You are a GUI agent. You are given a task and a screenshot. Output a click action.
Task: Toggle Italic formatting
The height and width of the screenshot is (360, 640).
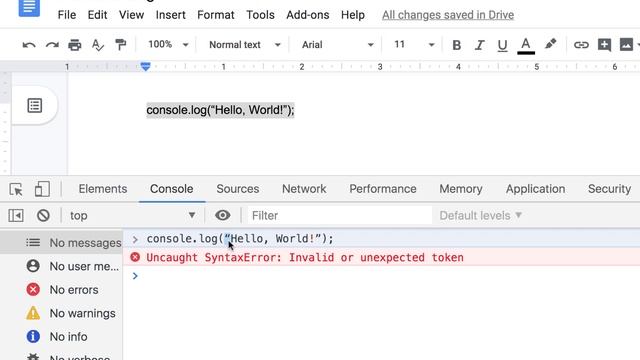(480, 45)
